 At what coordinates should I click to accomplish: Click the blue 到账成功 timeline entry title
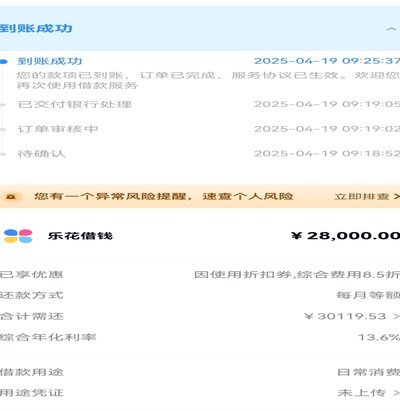(50, 61)
